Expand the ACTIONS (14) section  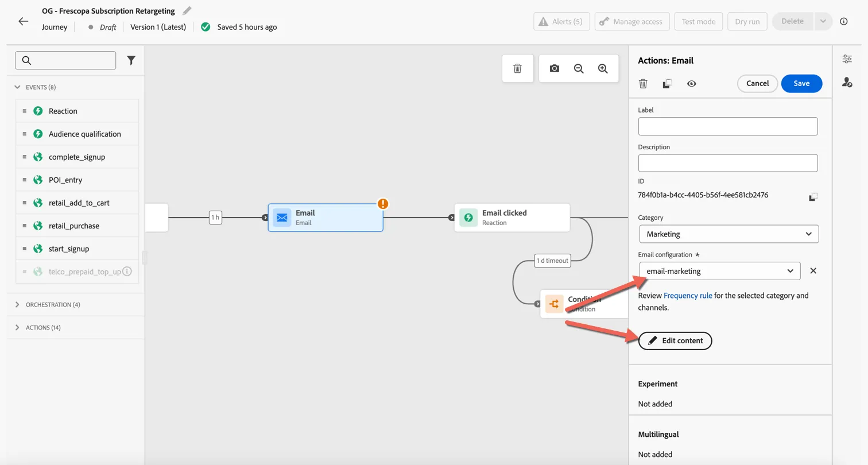38,328
